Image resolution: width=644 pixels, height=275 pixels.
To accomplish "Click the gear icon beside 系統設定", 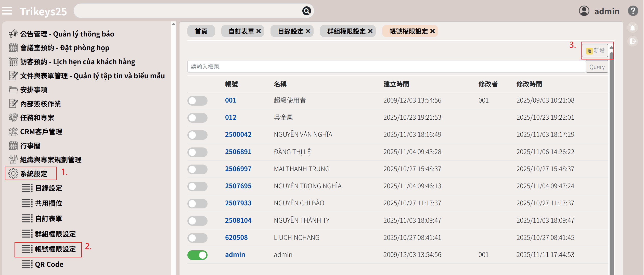I will click(x=13, y=173).
